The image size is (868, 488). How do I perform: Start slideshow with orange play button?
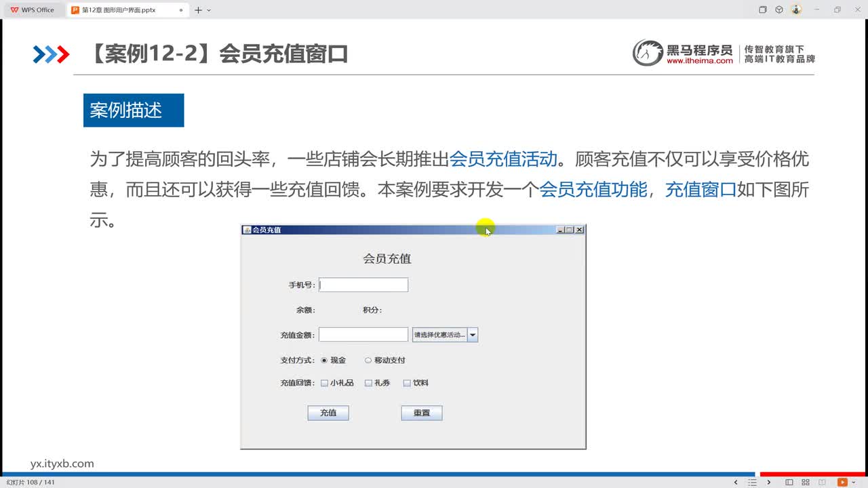pos(842,482)
